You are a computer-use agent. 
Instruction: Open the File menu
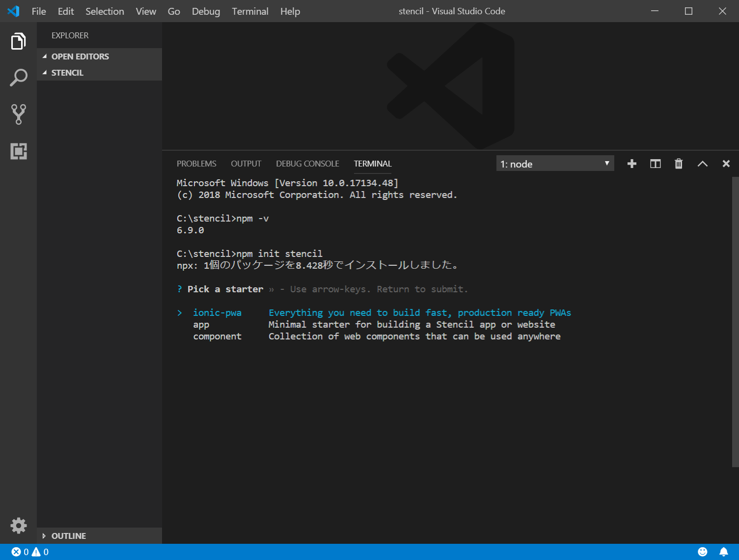point(39,11)
